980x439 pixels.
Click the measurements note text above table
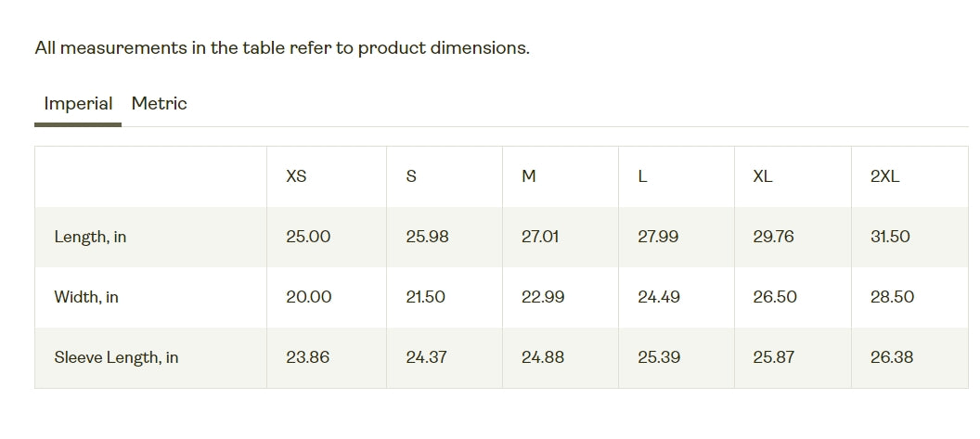coord(282,48)
